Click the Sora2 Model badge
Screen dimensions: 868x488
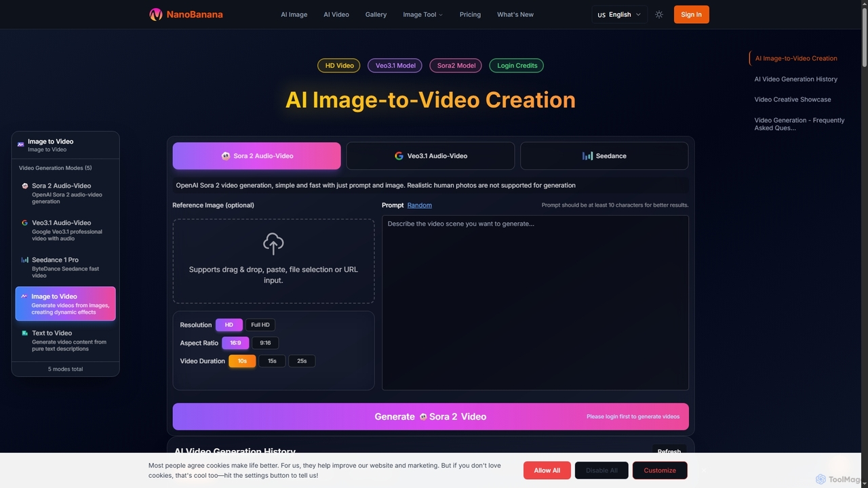coord(456,66)
